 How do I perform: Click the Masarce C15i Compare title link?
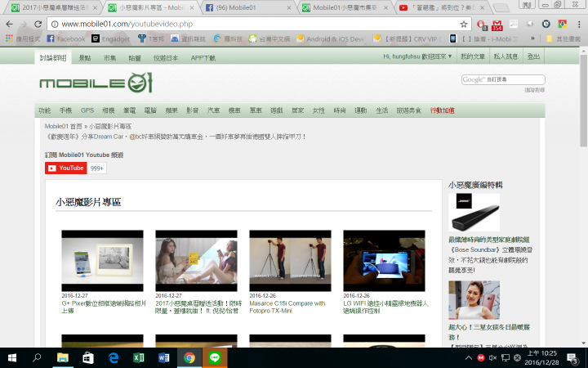[x=287, y=307]
